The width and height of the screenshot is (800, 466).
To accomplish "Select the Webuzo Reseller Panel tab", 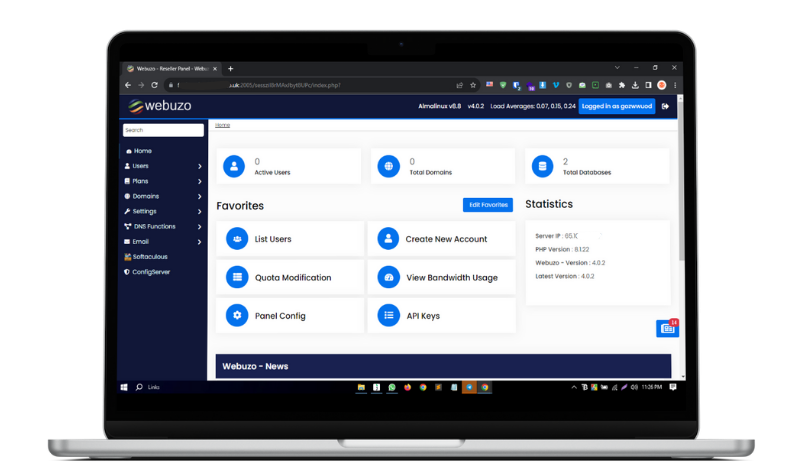I will [x=171, y=68].
